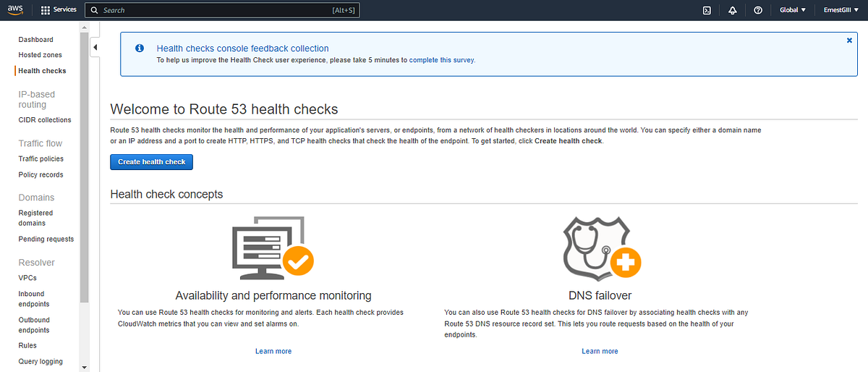This screenshot has height=372, width=868.
Task: Click Create health check button
Action: click(x=152, y=162)
